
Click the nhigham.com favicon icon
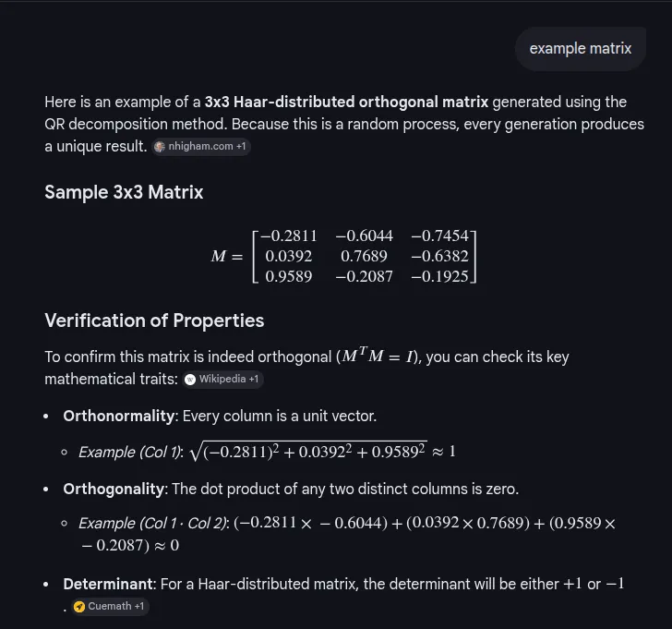pos(160,147)
